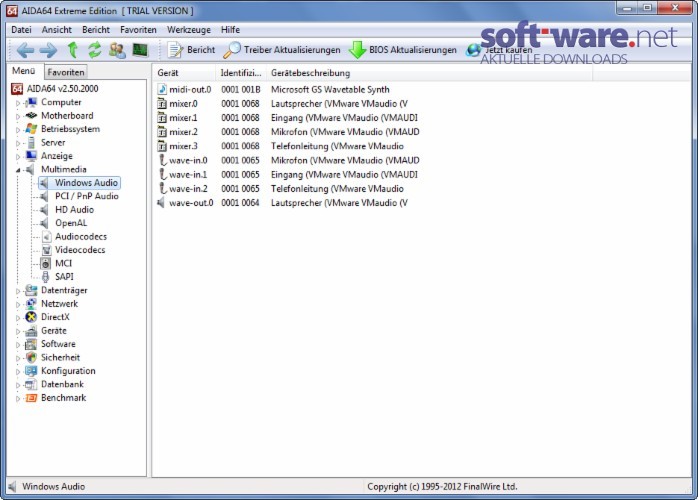
Task: Expand the DirectX tree node
Action: pyautogui.click(x=18, y=318)
